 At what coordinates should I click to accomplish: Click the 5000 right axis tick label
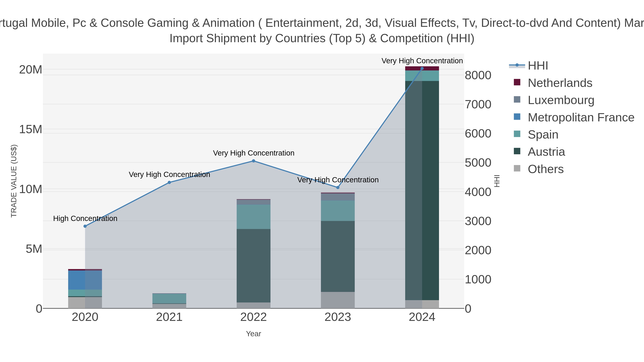pos(478,163)
